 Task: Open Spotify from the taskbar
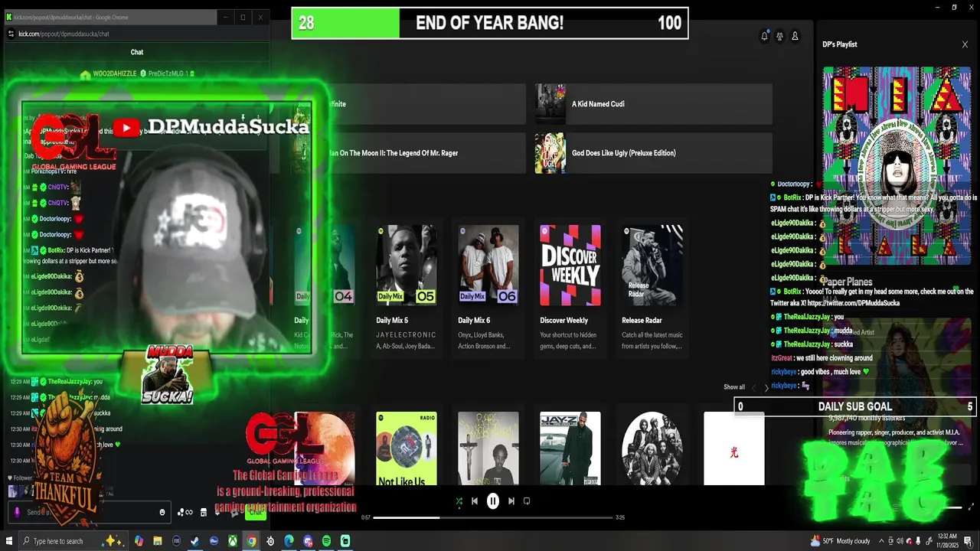(326, 541)
